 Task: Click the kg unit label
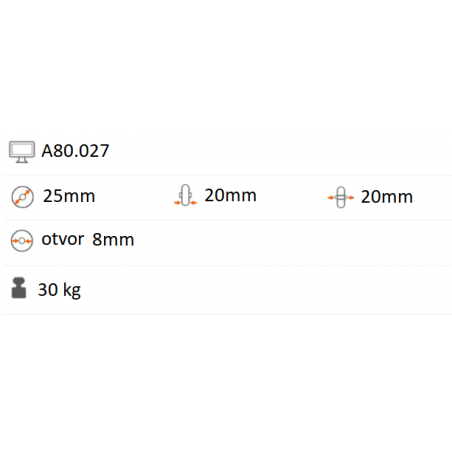coord(72,291)
